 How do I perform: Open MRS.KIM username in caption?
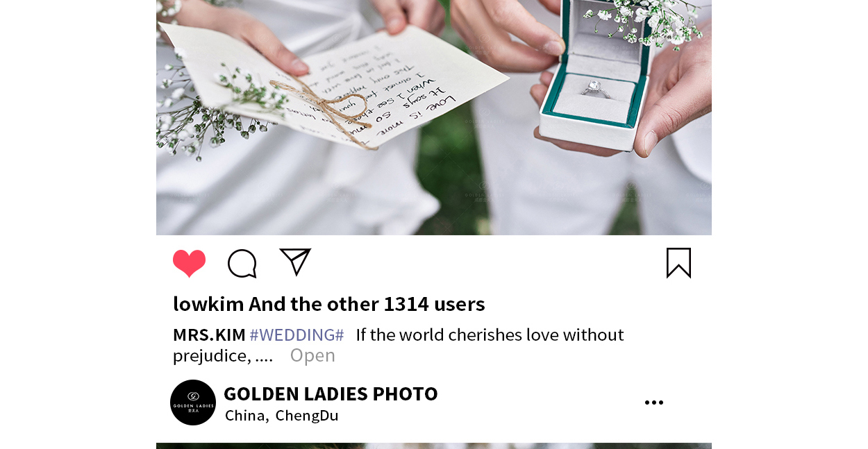pos(209,334)
